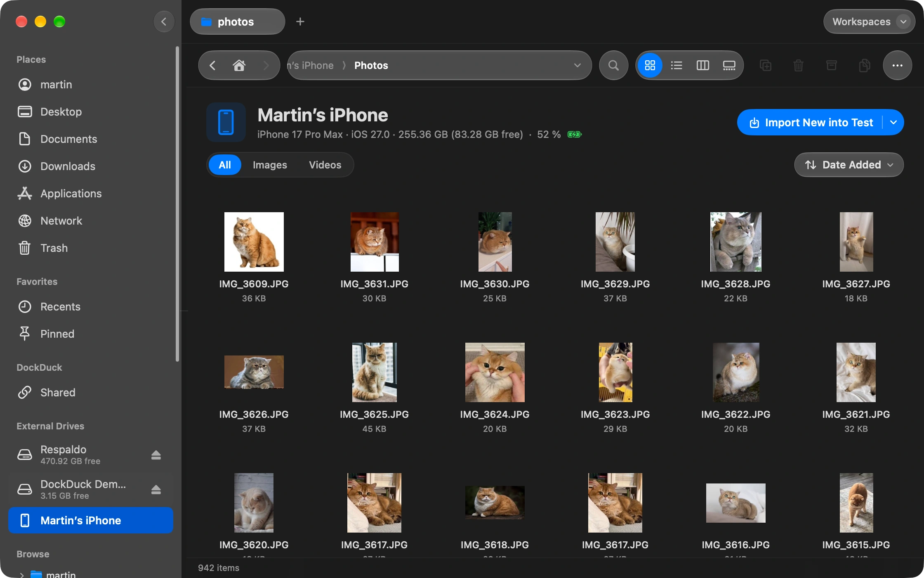Select the photos tab at the top
The width and height of the screenshot is (924, 578).
pos(237,21)
